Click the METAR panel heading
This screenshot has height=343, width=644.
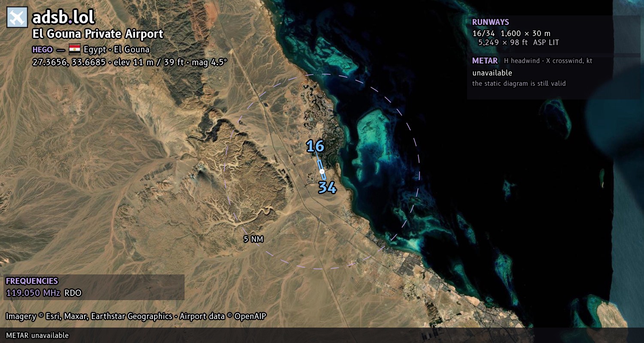pyautogui.click(x=485, y=61)
